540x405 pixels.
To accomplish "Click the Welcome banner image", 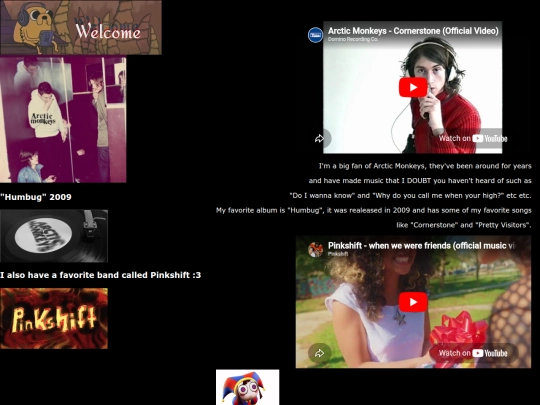I will pyautogui.click(x=81, y=27).
